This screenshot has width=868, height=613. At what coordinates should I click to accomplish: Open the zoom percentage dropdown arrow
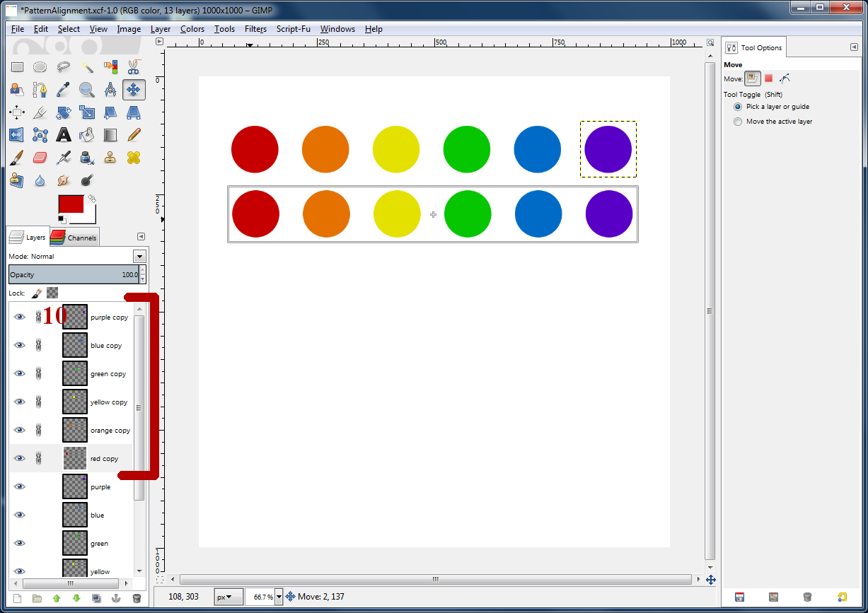coord(279,597)
